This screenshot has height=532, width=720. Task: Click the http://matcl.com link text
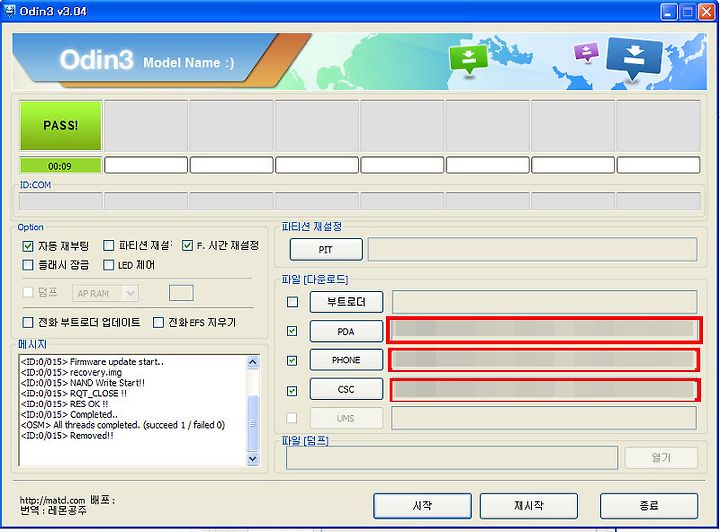pyautogui.click(x=52, y=500)
